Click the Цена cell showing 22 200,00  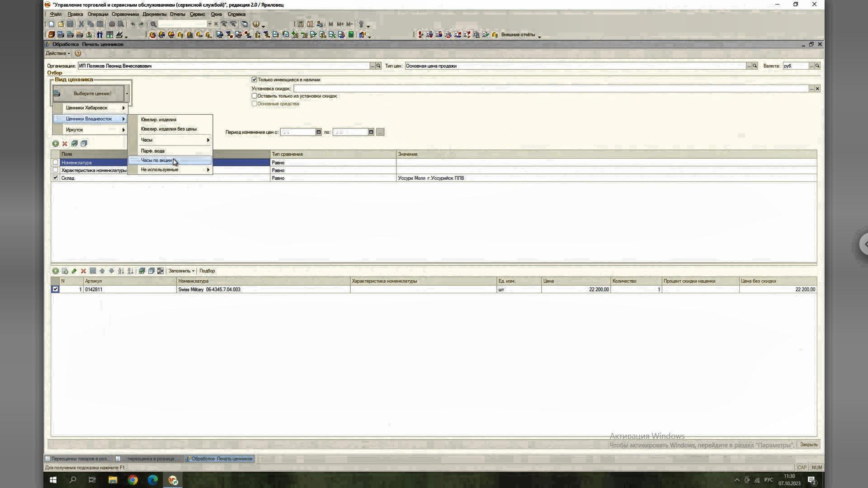576,290
